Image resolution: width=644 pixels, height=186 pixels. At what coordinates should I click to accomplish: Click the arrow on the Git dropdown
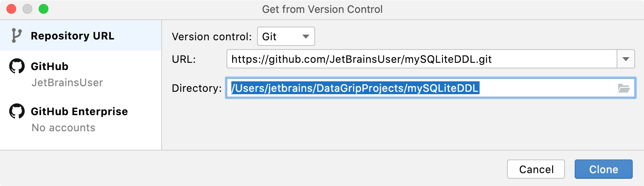coord(306,37)
